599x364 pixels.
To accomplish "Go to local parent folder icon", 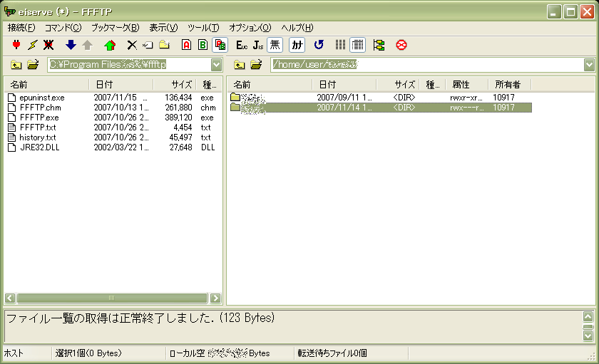I will click(16, 65).
